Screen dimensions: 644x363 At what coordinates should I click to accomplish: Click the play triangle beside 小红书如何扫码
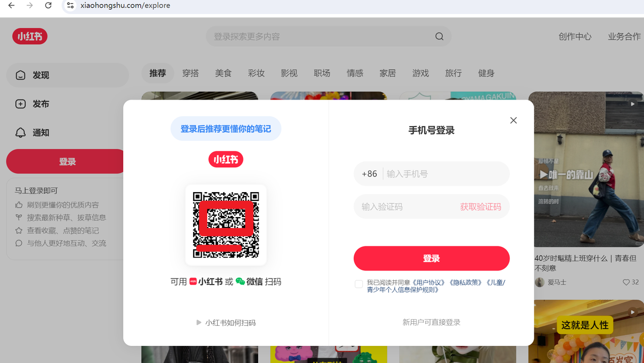tap(199, 322)
